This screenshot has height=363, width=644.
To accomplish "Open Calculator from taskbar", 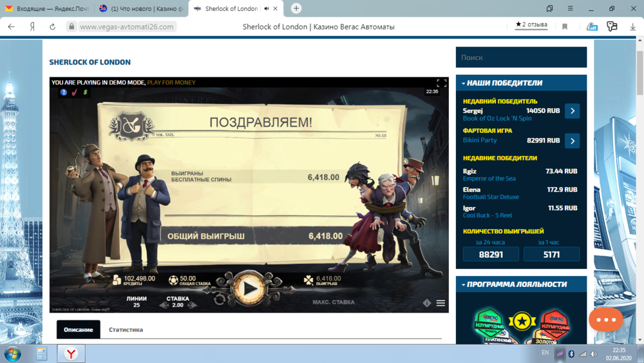I will [x=41, y=354].
